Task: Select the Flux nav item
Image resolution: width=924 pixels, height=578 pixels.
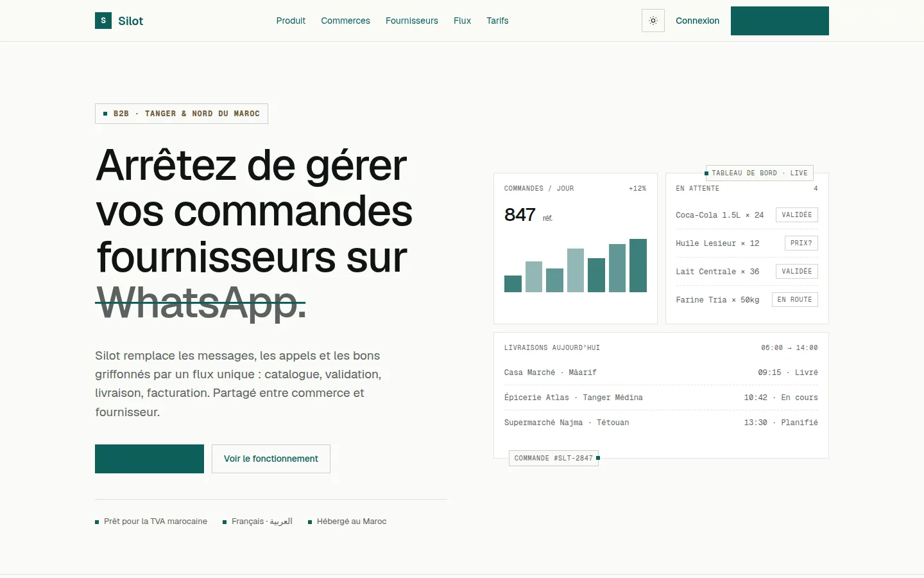Action: pos(462,21)
